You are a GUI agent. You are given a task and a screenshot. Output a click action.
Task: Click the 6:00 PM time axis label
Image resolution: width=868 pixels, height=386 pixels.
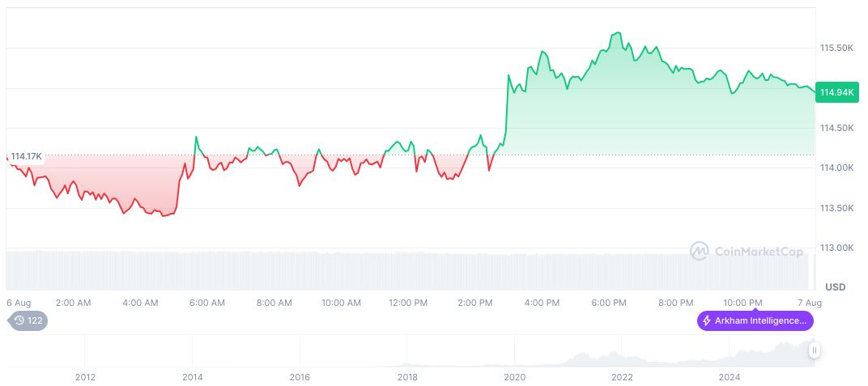click(609, 303)
